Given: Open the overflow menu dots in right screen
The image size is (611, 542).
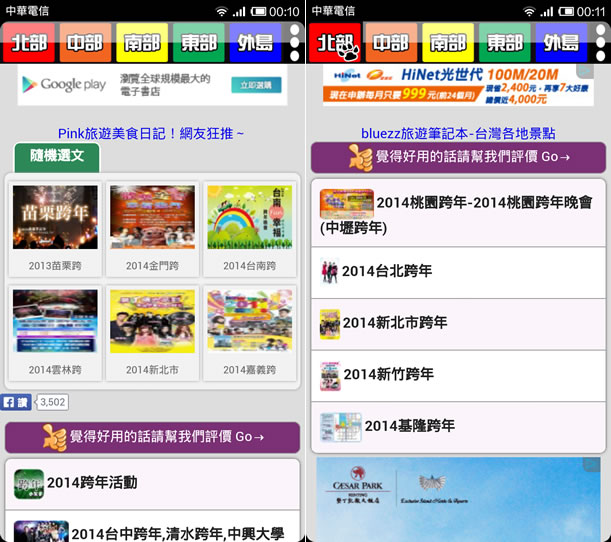Looking at the screenshot, I should tap(600, 42).
